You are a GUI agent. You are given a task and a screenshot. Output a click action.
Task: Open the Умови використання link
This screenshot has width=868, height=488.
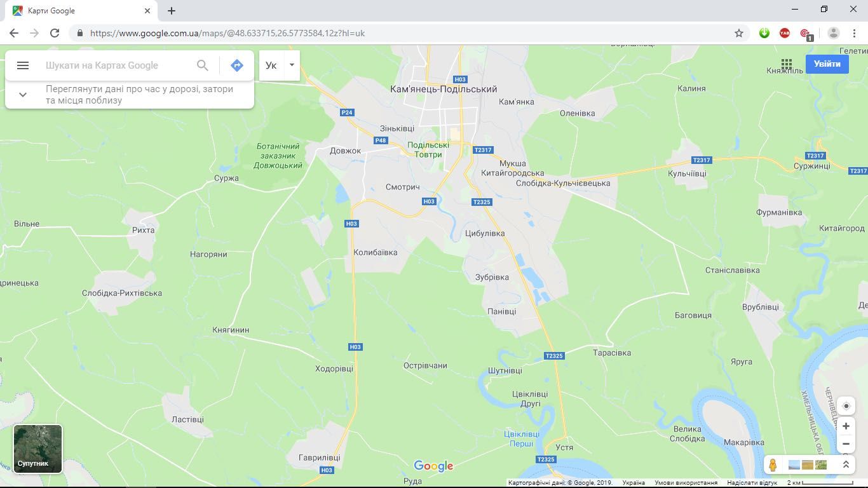tap(686, 483)
